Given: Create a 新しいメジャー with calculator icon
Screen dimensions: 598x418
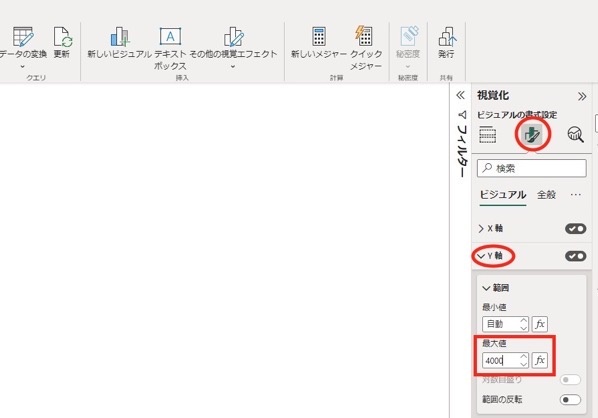Looking at the screenshot, I should click(x=319, y=37).
